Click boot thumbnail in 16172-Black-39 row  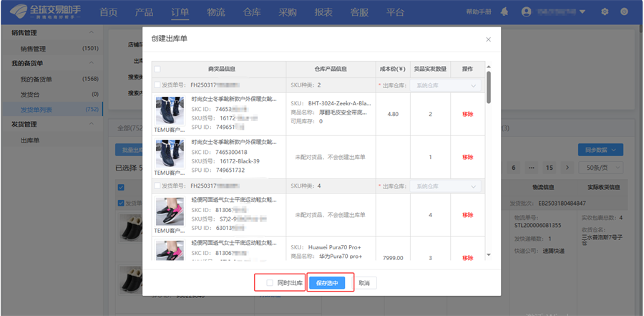170,154
